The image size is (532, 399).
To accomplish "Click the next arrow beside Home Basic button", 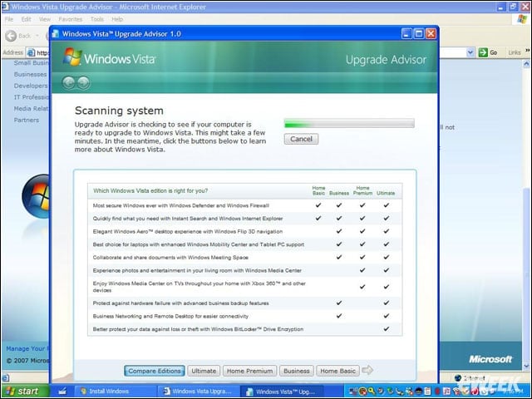I will pyautogui.click(x=367, y=370).
